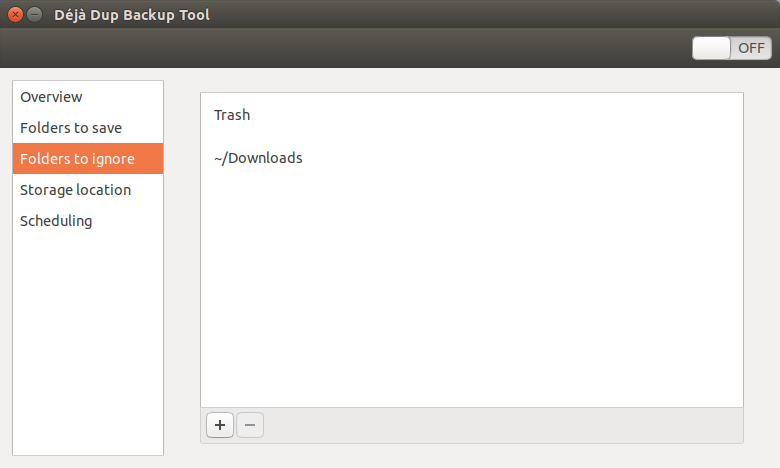Click the plus button to add folder

coord(220,425)
